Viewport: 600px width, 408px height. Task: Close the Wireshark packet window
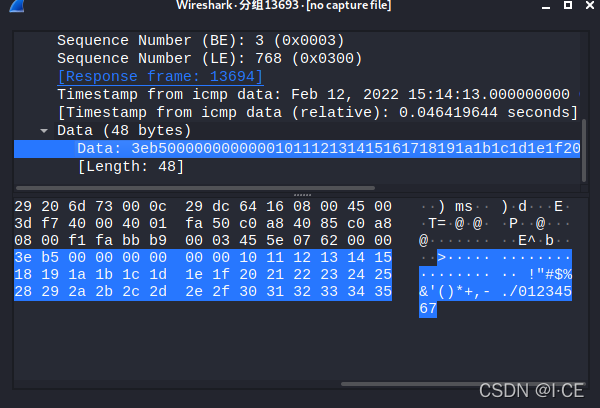click(590, 5)
